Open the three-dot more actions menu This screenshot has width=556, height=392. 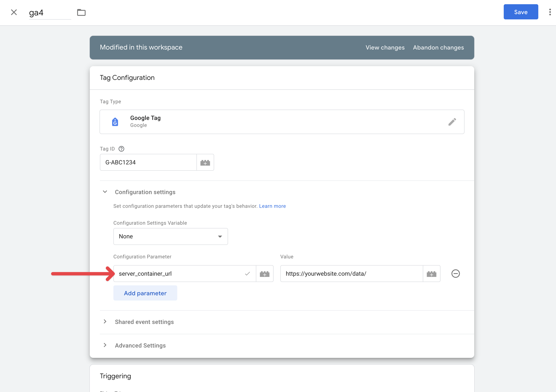(x=550, y=12)
